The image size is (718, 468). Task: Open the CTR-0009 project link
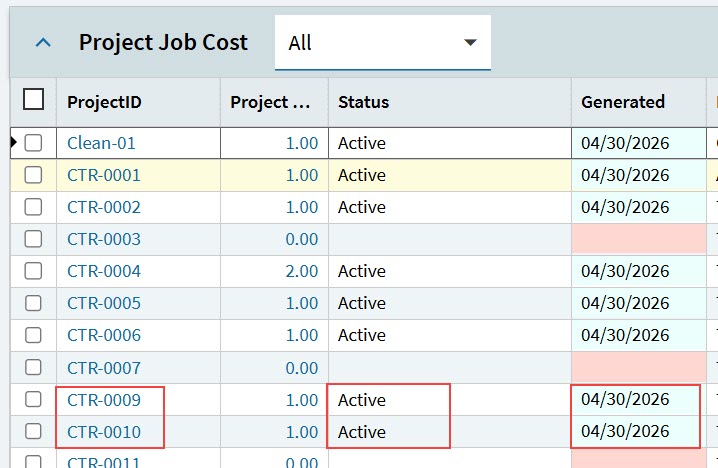(104, 400)
